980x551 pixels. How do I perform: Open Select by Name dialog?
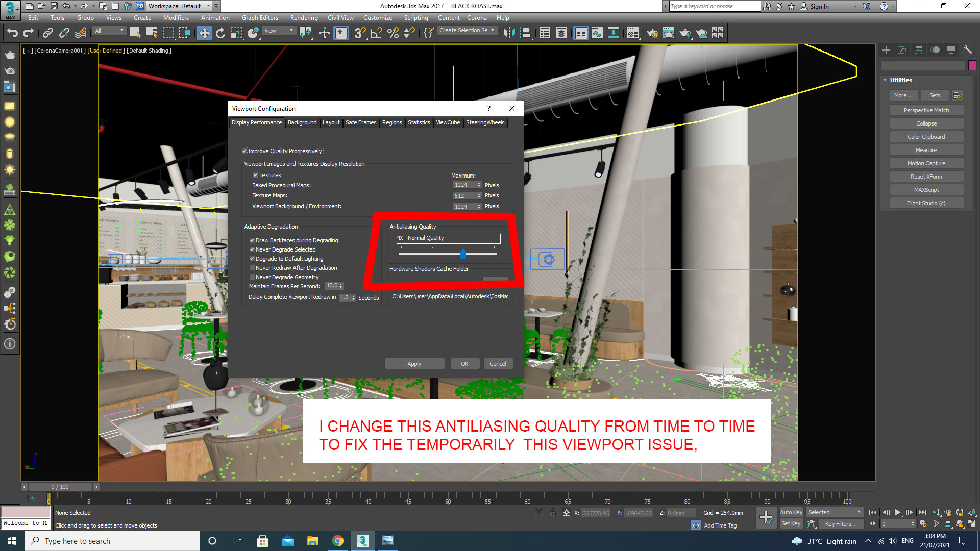tap(152, 33)
